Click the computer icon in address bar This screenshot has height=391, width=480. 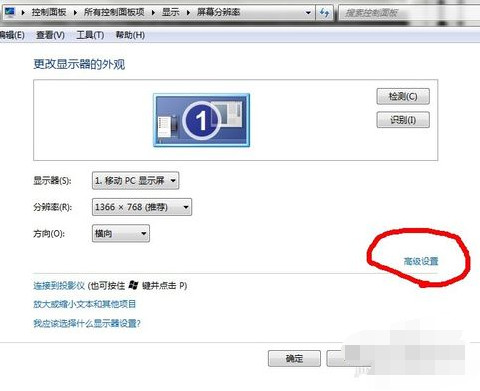click(9, 12)
